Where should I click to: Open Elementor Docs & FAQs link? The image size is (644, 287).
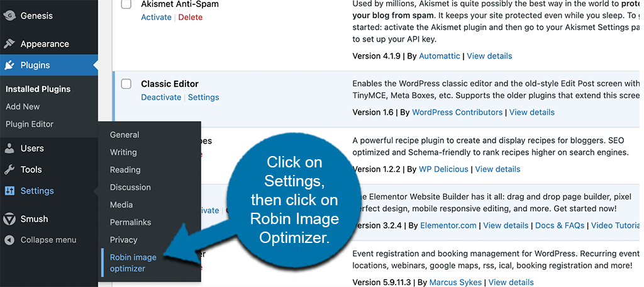561,225
